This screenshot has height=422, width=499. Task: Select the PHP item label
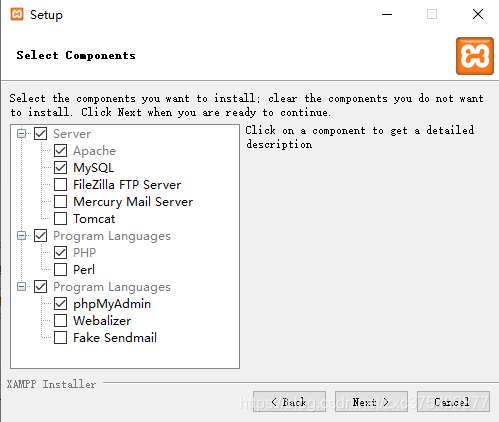[x=84, y=253]
